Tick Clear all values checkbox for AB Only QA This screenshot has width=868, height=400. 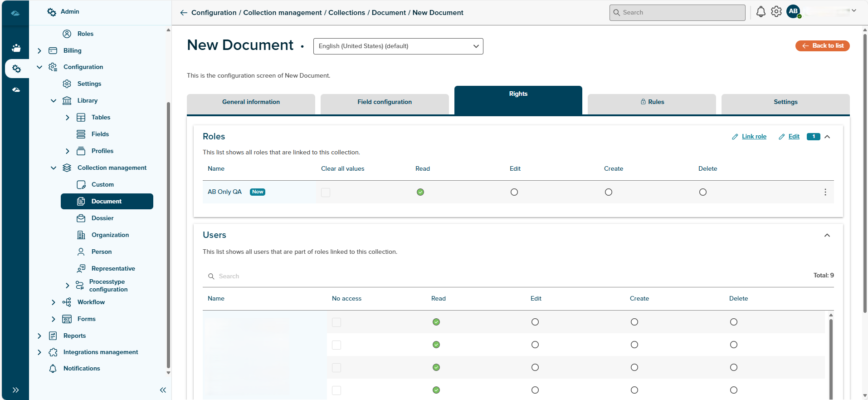(326, 192)
